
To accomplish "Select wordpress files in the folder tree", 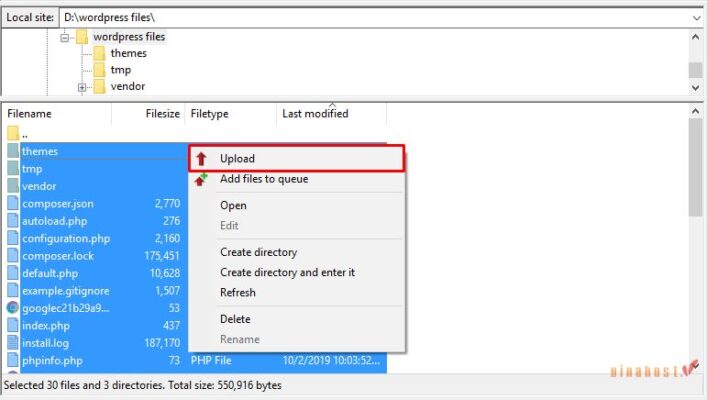I will click(129, 37).
